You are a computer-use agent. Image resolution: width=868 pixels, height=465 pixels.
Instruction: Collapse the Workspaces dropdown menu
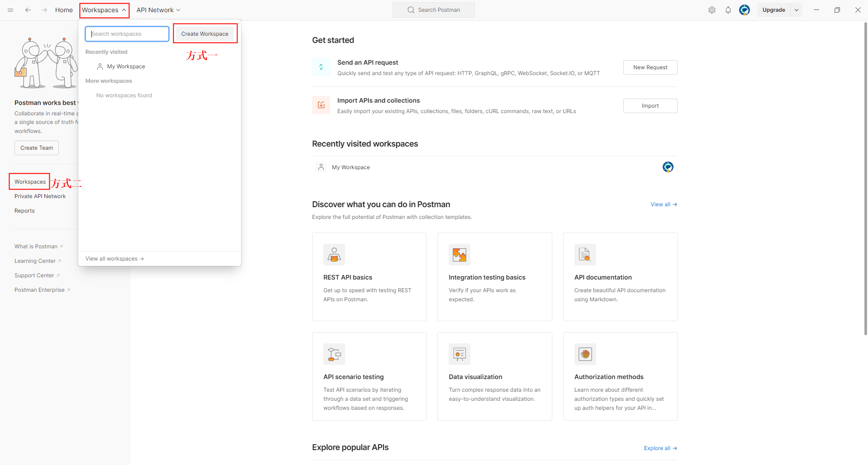(104, 10)
